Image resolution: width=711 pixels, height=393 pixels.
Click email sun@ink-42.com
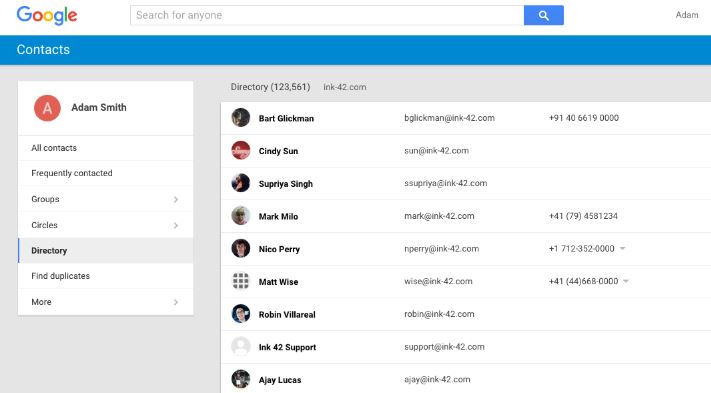[x=437, y=150]
